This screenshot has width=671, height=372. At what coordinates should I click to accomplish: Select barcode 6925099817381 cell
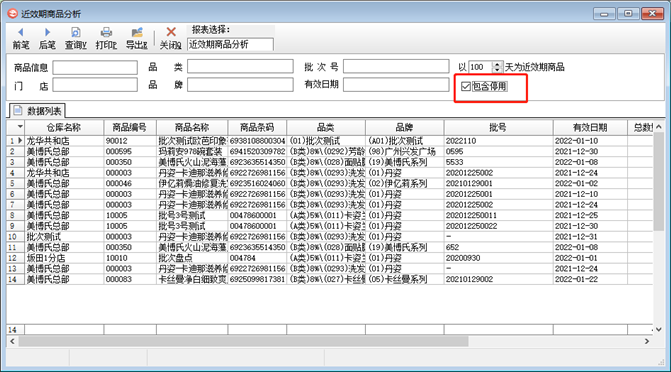pyautogui.click(x=257, y=279)
